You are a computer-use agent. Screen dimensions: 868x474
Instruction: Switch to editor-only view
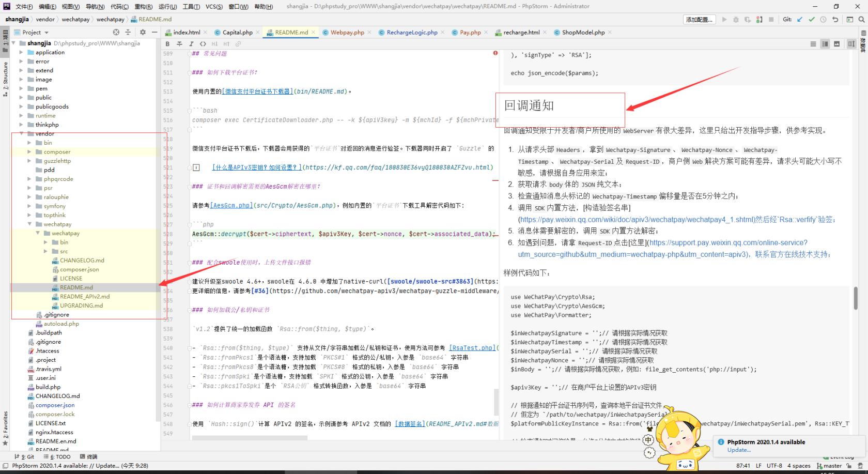tap(813, 44)
